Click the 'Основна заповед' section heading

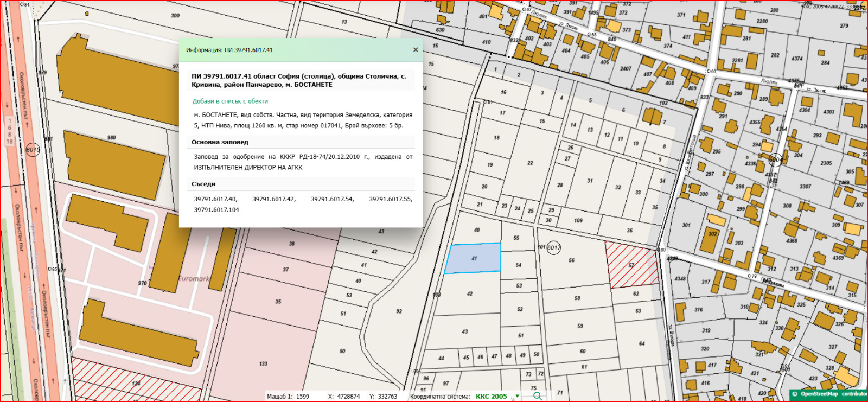pos(220,142)
